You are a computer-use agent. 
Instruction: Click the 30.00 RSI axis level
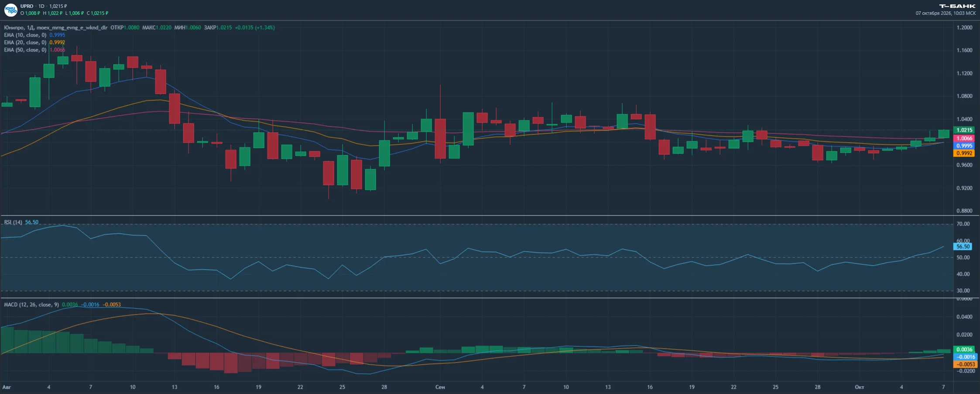point(963,291)
